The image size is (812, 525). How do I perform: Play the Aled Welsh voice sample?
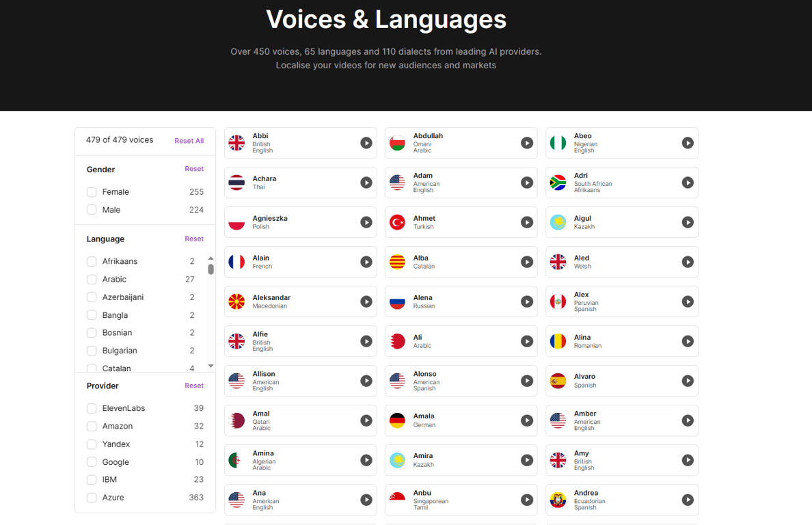687,262
